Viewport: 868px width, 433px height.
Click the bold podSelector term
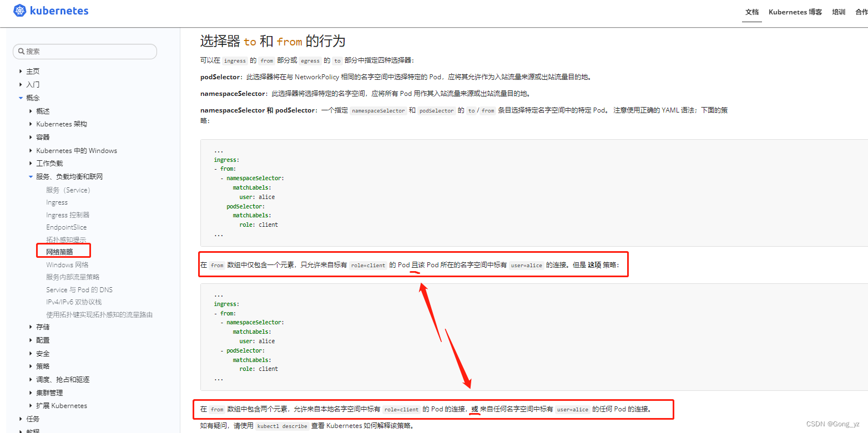[x=221, y=77]
